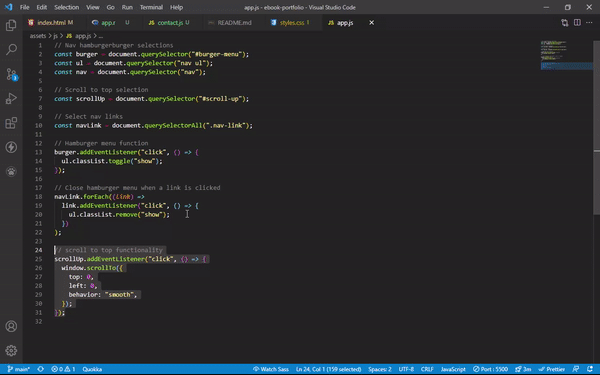Click the Prettier status bar item
This screenshot has height=375, width=600.
(x=551, y=369)
